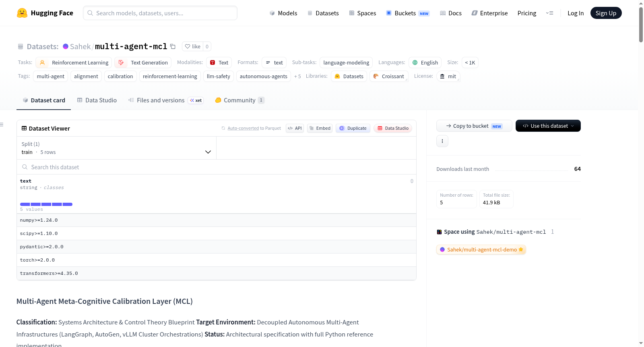Image resolution: width=644 pixels, height=347 pixels.
Task: Go to Datasets in top navigation
Action: pyautogui.click(x=323, y=13)
